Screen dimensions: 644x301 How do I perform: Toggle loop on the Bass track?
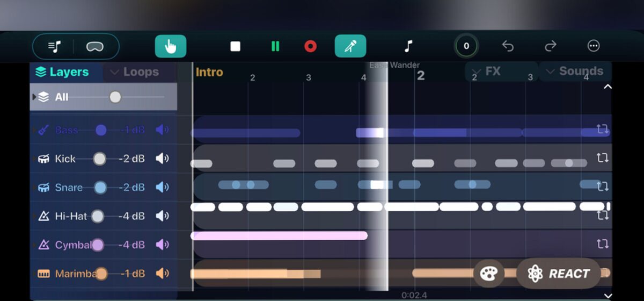602,129
